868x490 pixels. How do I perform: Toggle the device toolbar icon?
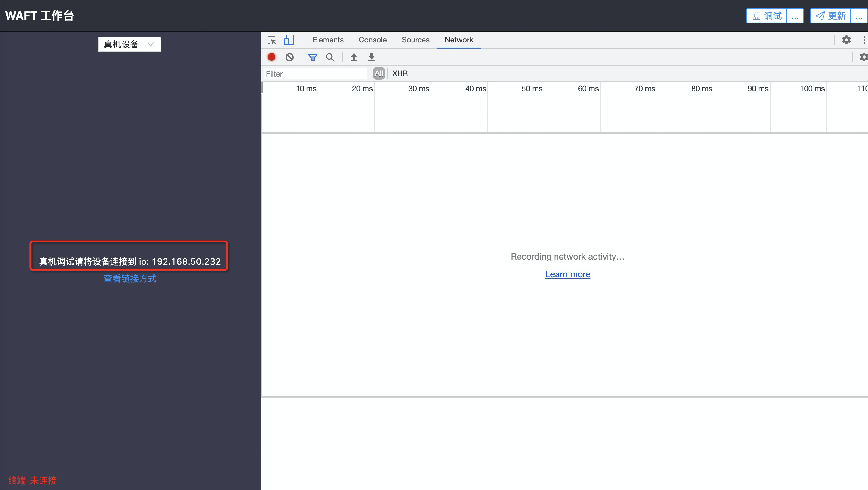[289, 40]
